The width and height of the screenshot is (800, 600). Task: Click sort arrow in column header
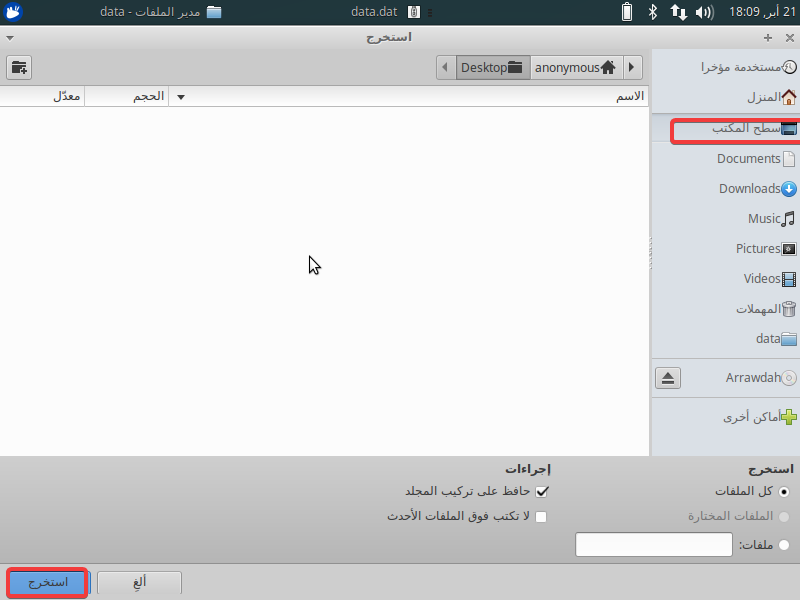pyautogui.click(x=181, y=97)
